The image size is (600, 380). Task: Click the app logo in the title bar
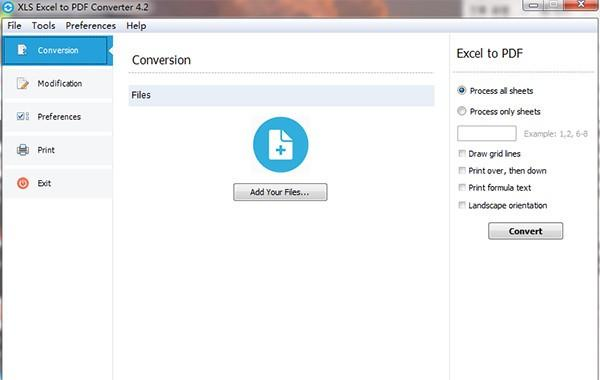(x=8, y=7)
